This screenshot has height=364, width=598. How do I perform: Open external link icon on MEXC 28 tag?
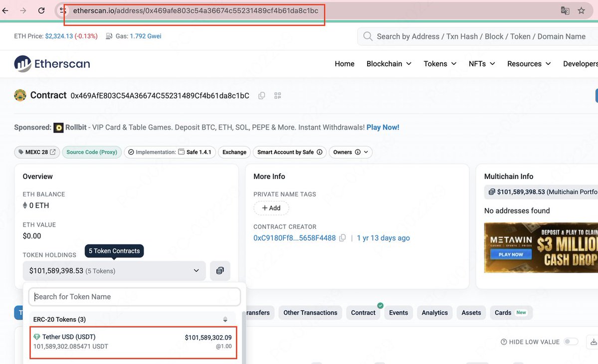point(53,152)
